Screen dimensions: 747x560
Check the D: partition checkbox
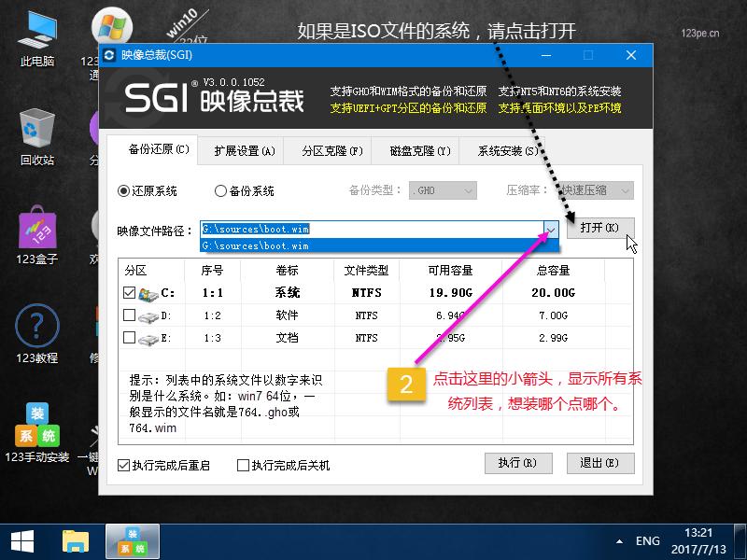128,315
